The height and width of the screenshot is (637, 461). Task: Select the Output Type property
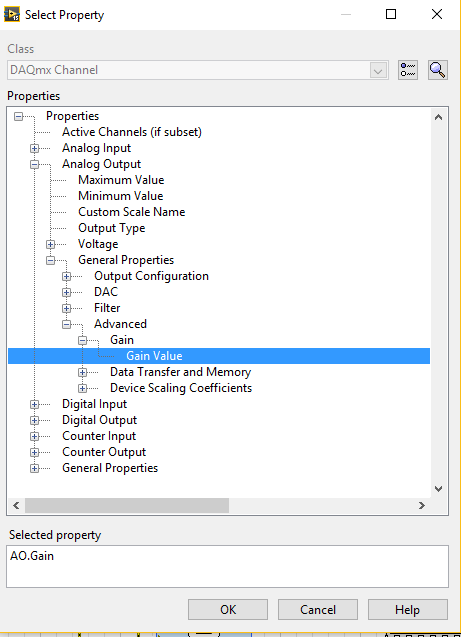point(112,228)
